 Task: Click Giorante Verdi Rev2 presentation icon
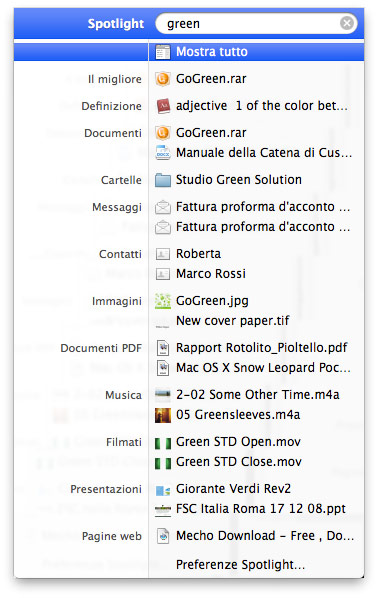pos(163,490)
